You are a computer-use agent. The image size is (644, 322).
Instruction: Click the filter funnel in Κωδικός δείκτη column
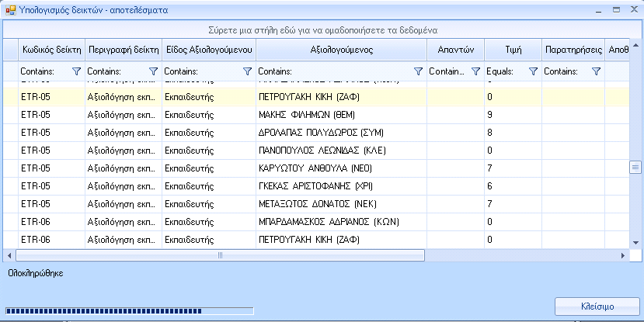pos(76,71)
